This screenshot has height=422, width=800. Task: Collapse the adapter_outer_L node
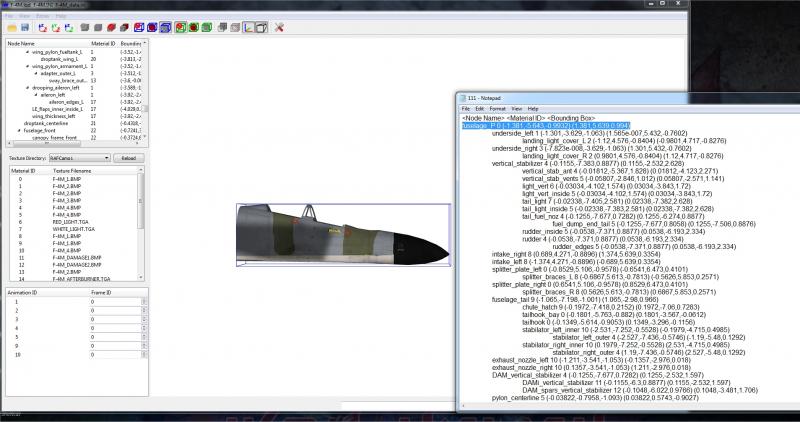(x=36, y=73)
